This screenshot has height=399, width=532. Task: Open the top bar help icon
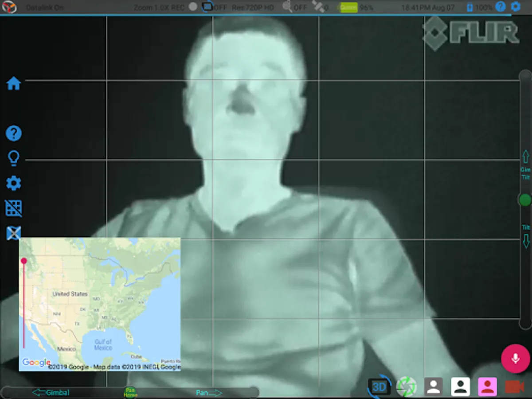point(501,7)
